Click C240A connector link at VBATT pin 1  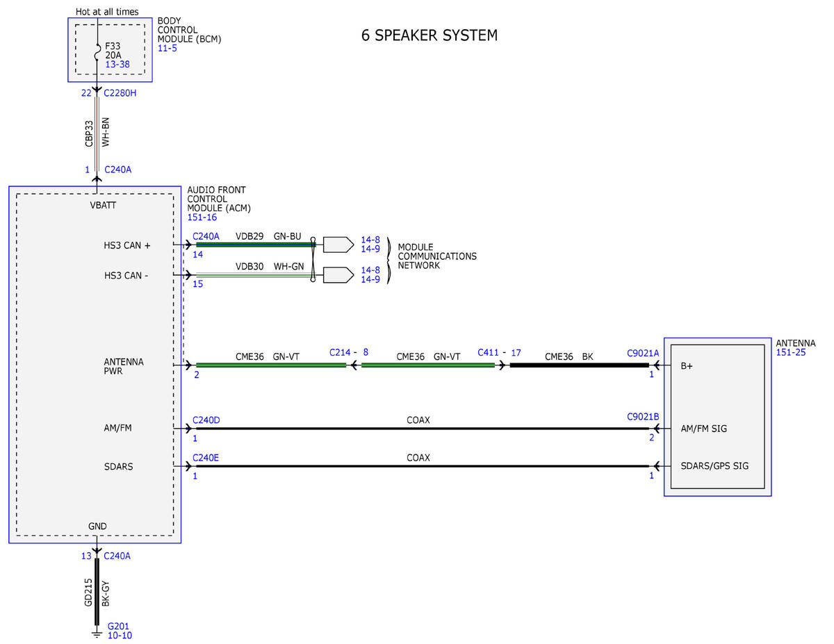tap(117, 169)
